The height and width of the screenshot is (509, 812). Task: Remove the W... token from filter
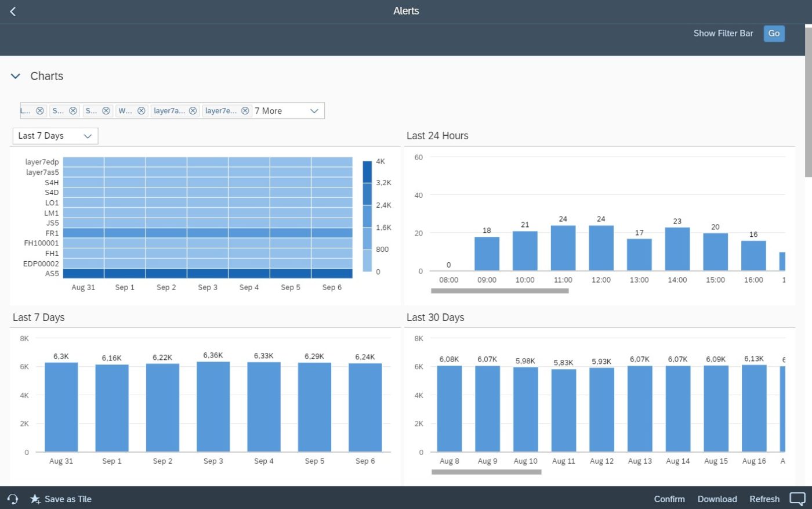(x=141, y=111)
